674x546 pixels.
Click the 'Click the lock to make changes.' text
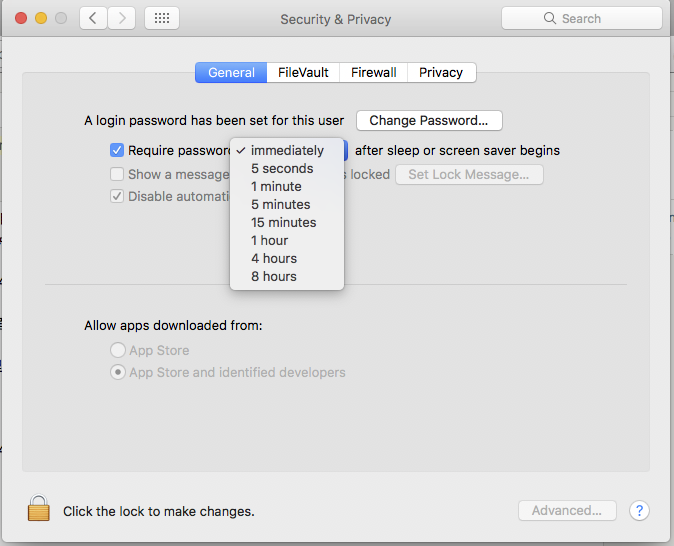coord(159,511)
